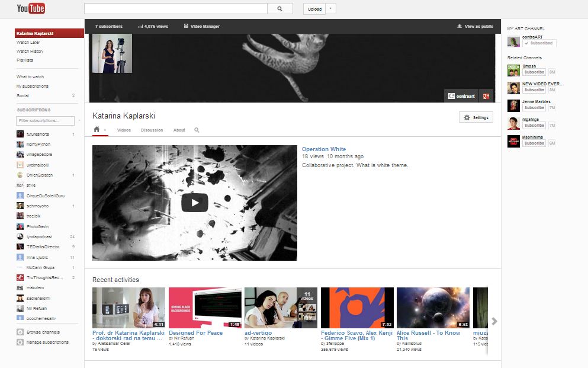Open PhotoGavin subscription avatar

pyautogui.click(x=20, y=226)
